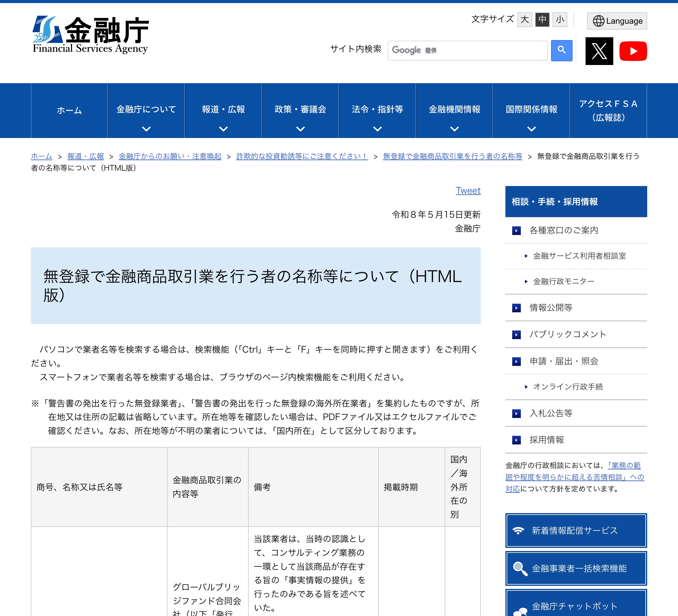
Task: Open 国際関係情報 navigation item
Action: coord(531,111)
